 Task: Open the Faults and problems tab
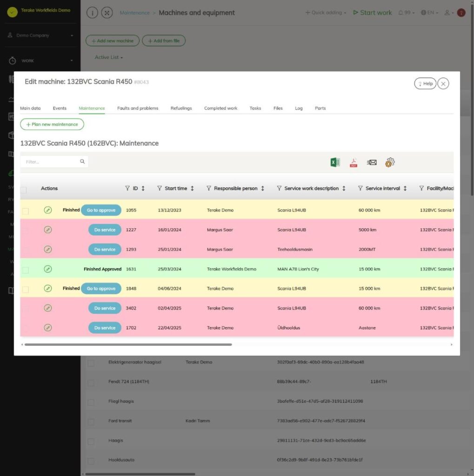[x=138, y=108]
